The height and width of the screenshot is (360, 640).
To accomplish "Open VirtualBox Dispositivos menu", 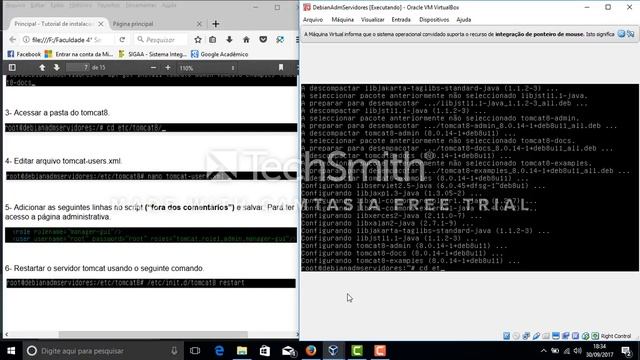I will tap(434, 20).
